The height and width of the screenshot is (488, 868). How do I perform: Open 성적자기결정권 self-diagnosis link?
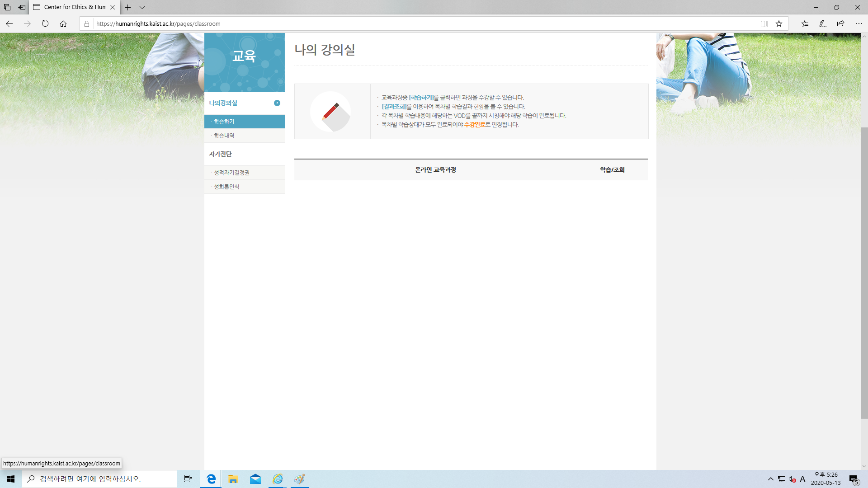(245, 173)
